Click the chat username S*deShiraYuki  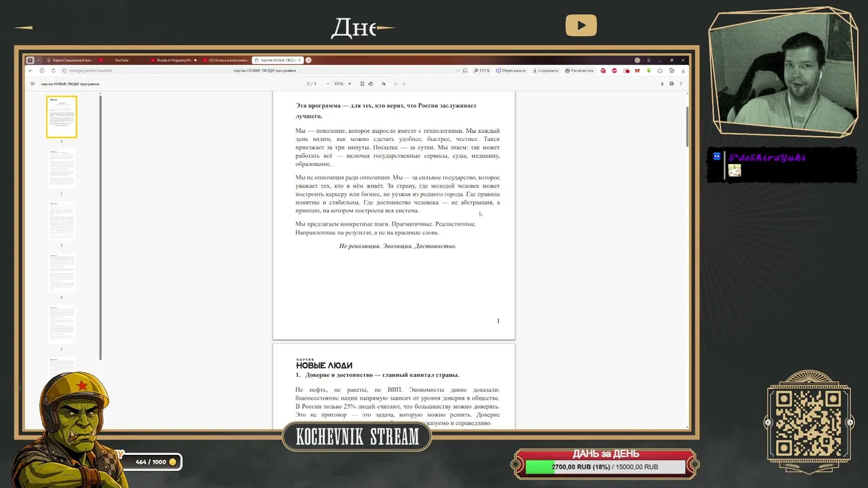(x=767, y=157)
